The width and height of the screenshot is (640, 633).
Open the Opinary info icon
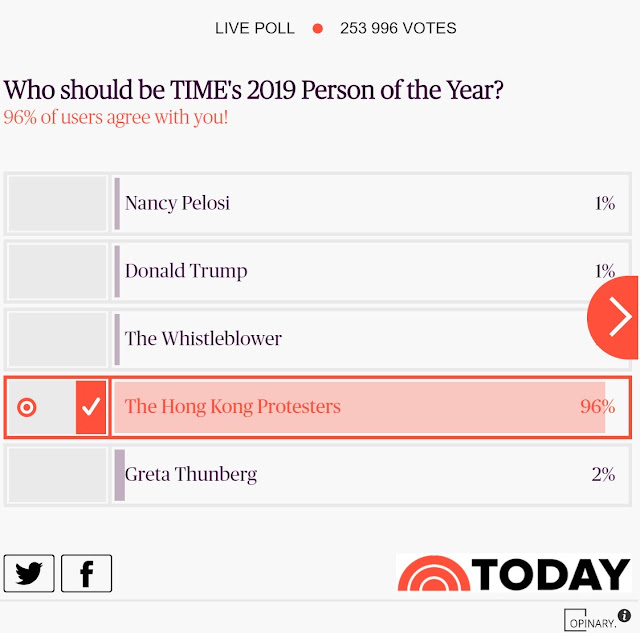[x=625, y=615]
